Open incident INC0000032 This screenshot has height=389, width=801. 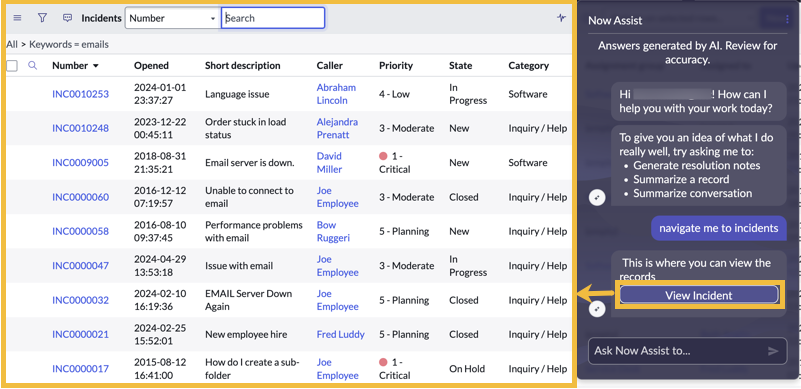click(x=80, y=300)
